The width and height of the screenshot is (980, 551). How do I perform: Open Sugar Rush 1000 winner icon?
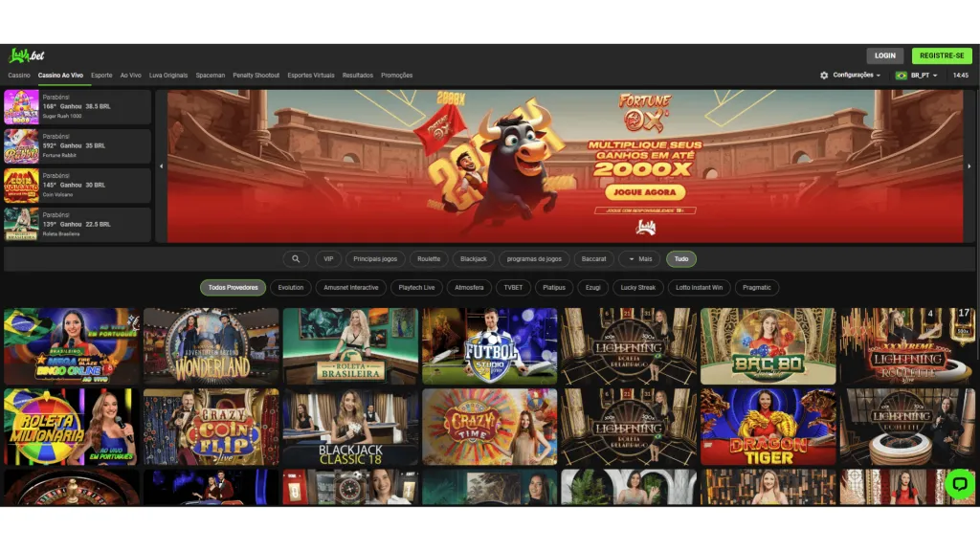(x=21, y=107)
